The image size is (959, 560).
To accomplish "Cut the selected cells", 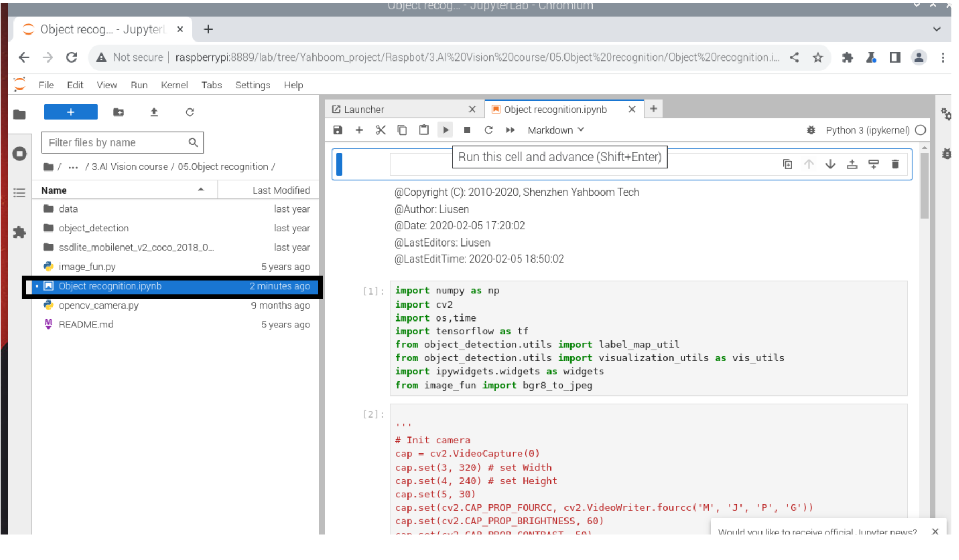I will pyautogui.click(x=381, y=130).
